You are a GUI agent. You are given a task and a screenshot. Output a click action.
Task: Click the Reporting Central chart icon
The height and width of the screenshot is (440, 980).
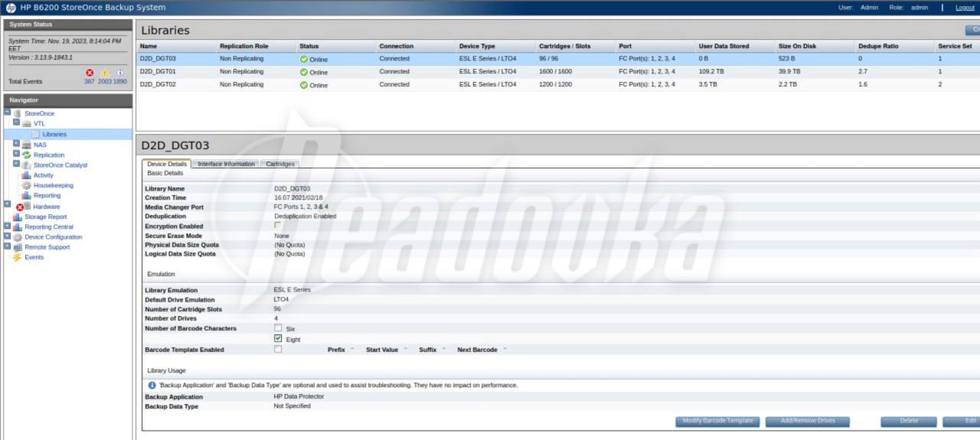tap(18, 227)
